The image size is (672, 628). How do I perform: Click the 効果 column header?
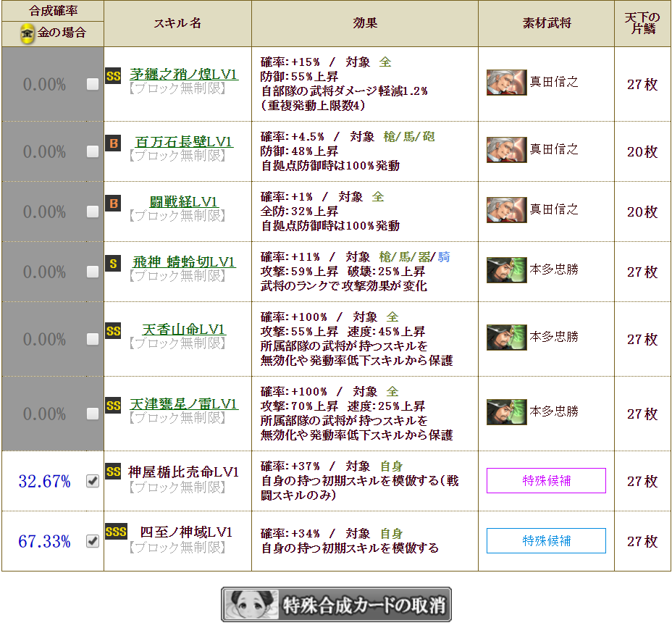[x=365, y=23]
